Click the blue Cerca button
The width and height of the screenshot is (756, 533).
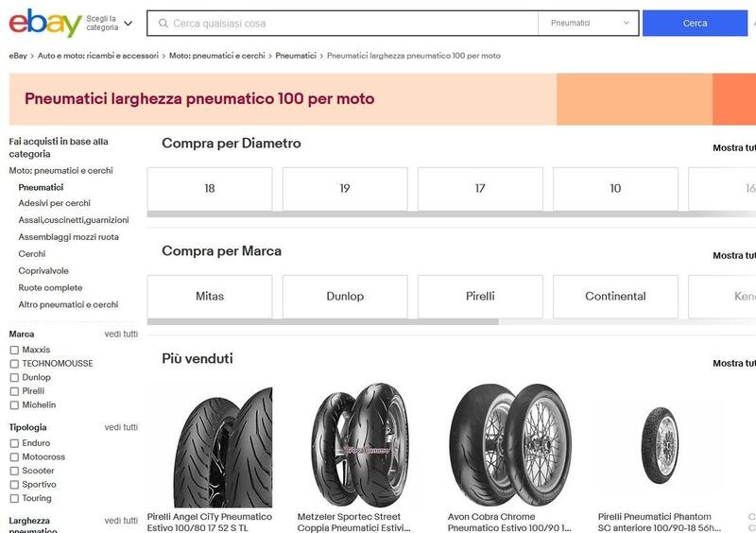click(695, 23)
